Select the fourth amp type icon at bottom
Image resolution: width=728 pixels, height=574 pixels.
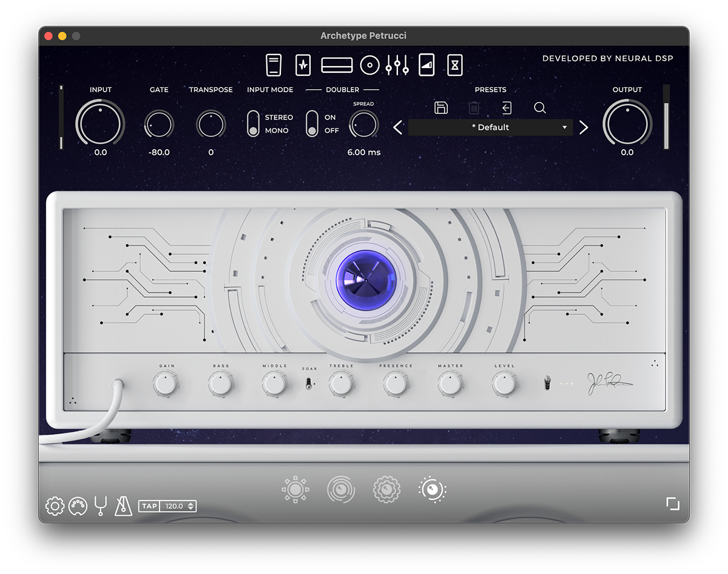432,490
